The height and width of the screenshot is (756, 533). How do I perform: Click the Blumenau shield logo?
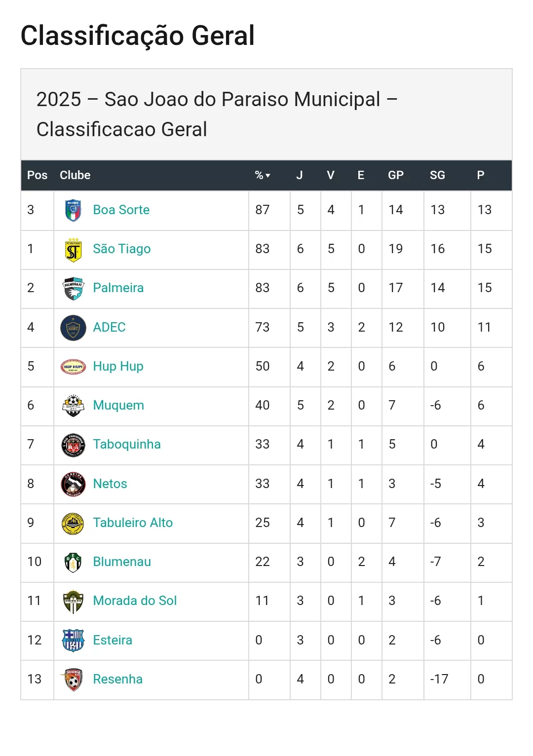click(x=73, y=562)
